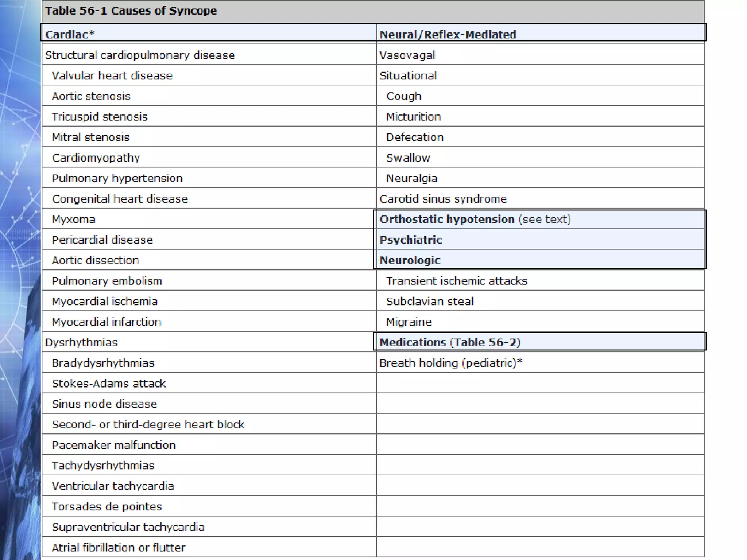Select the Subclavian steal cell
This screenshot has width=747, height=560.
click(x=430, y=302)
